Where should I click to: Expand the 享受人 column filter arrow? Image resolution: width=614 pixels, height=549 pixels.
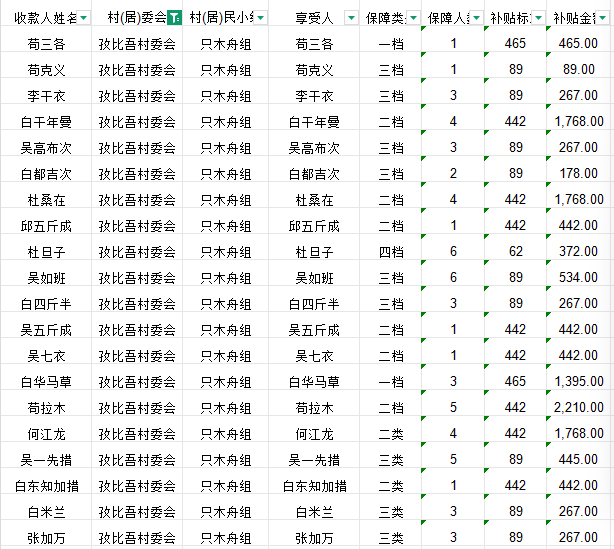(350, 18)
